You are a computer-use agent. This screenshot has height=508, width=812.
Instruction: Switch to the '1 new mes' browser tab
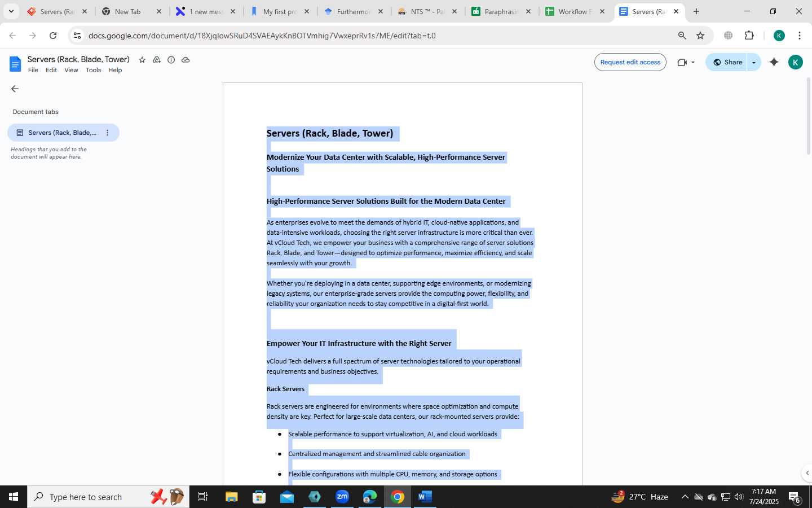pos(205,11)
